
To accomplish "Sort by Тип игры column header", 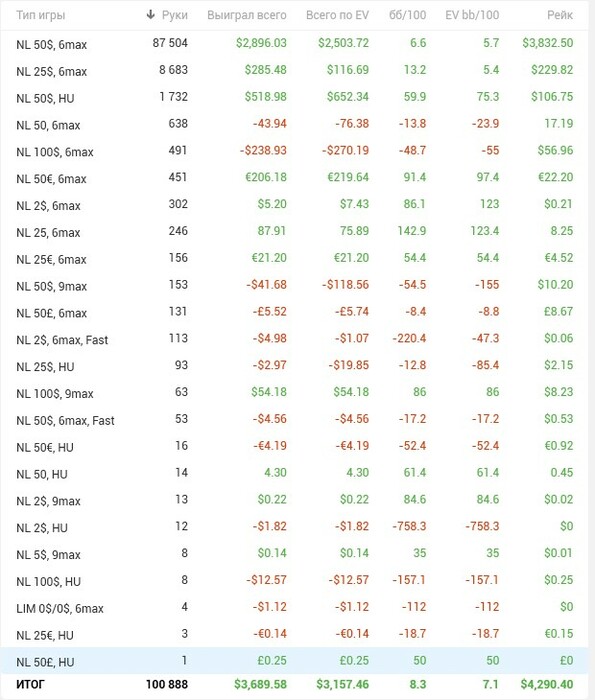I will click(41, 15).
